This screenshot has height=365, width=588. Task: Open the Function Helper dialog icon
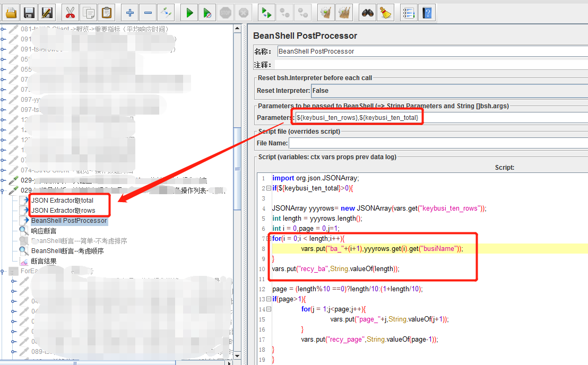point(409,13)
